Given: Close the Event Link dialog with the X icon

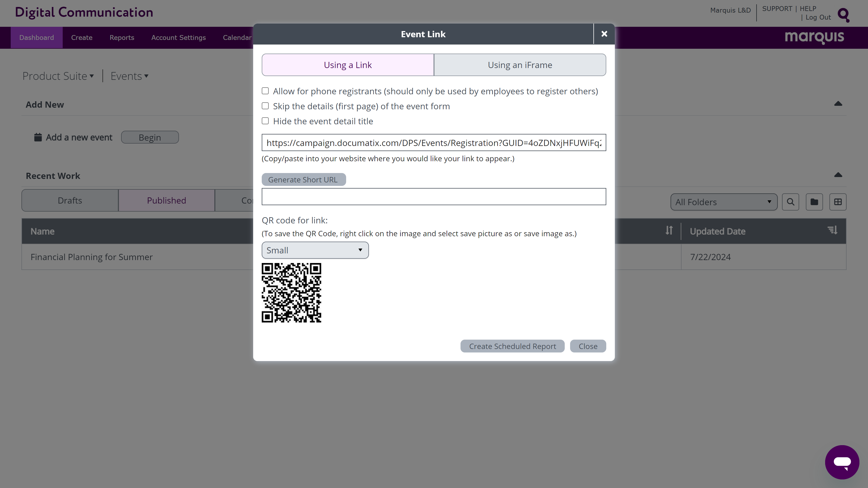Looking at the screenshot, I should pos(604,34).
